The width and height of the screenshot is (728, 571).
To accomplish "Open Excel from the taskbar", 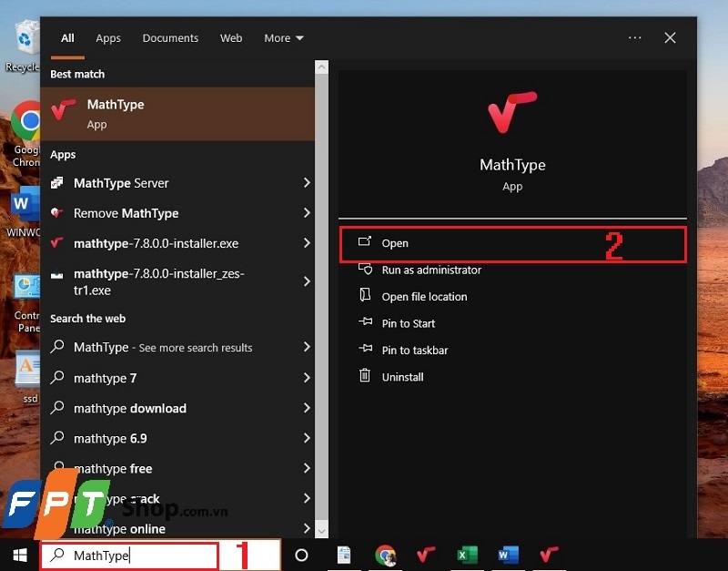I will pos(467,555).
